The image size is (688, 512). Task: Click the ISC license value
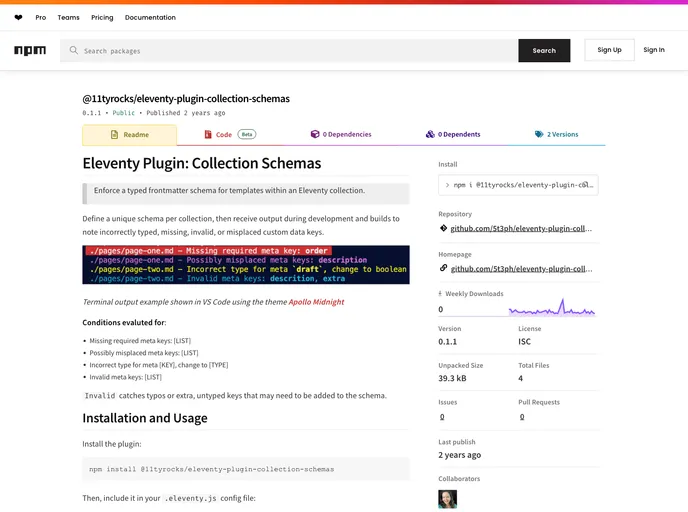tap(524, 342)
